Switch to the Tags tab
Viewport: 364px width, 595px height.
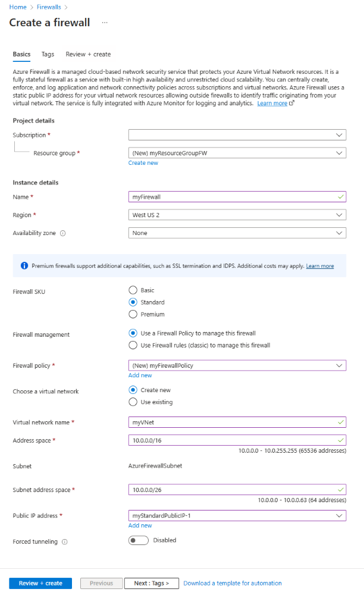48,54
